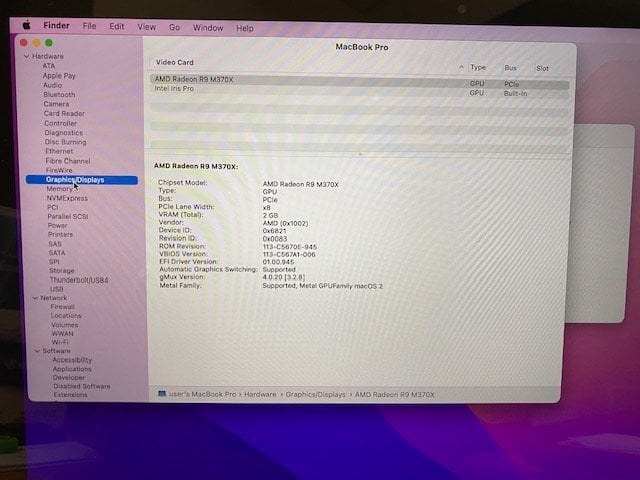
Task: Select USB in the sidebar
Action: pyautogui.click(x=56, y=289)
